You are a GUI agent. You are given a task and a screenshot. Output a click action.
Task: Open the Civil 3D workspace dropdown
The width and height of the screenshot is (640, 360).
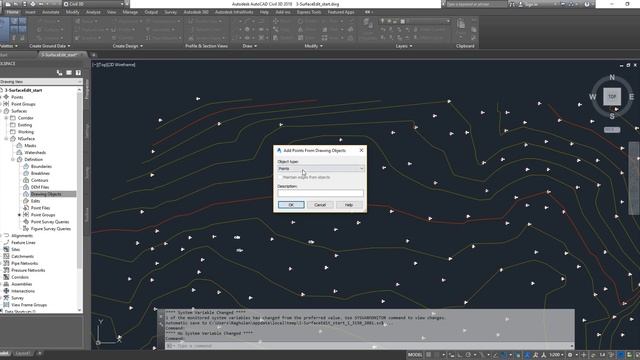coord(93,4)
